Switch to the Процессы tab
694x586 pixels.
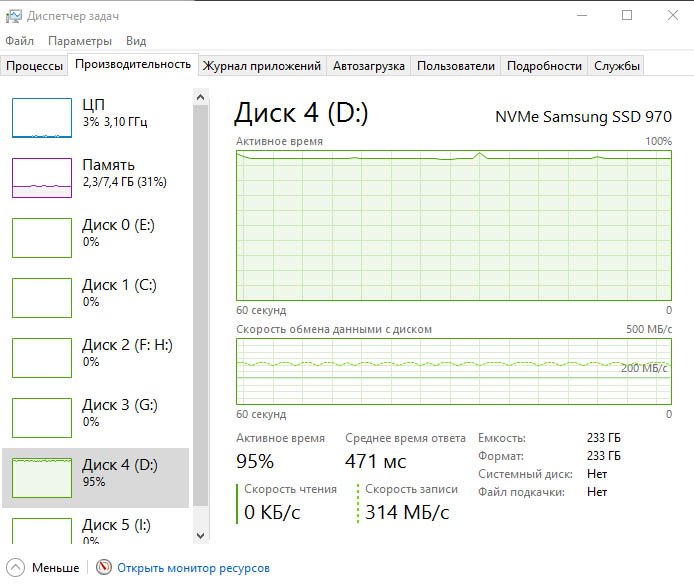click(35, 66)
